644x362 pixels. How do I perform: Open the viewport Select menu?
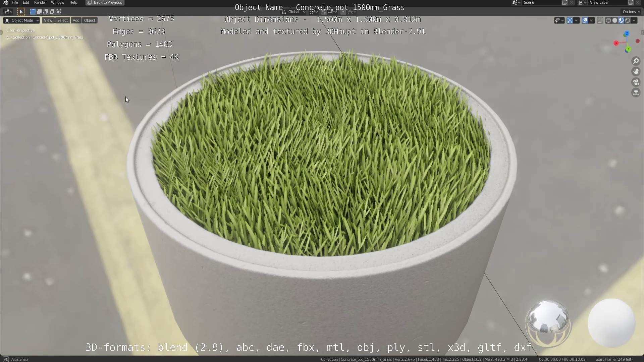pyautogui.click(x=62, y=20)
